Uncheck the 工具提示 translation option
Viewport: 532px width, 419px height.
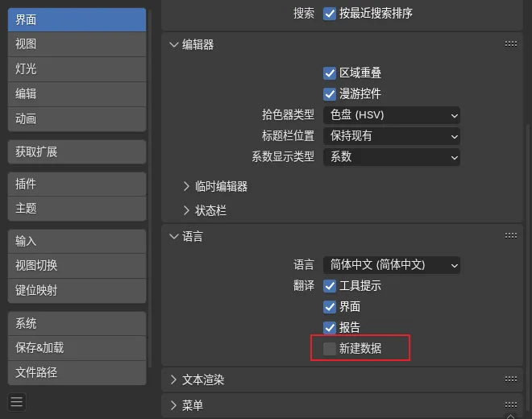click(x=330, y=286)
